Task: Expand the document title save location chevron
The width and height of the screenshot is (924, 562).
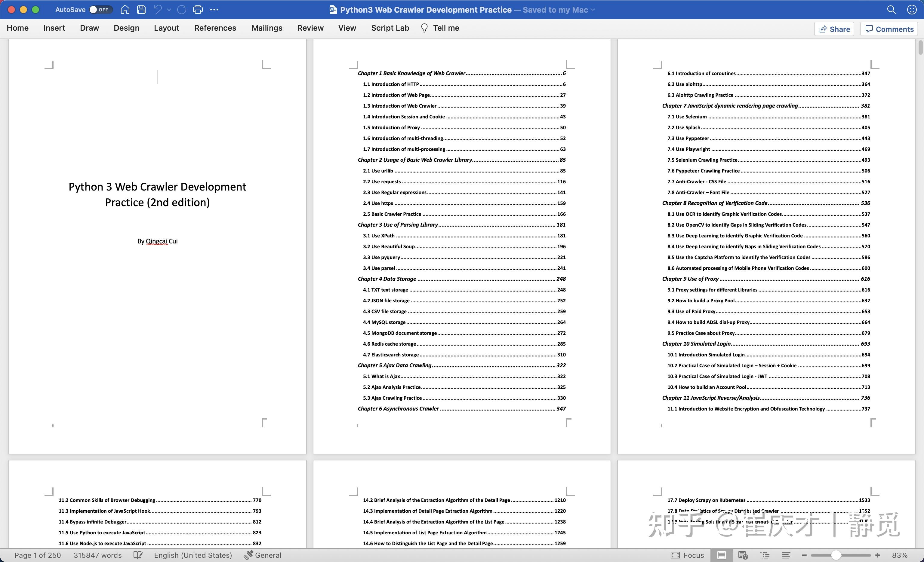Action: coord(593,10)
